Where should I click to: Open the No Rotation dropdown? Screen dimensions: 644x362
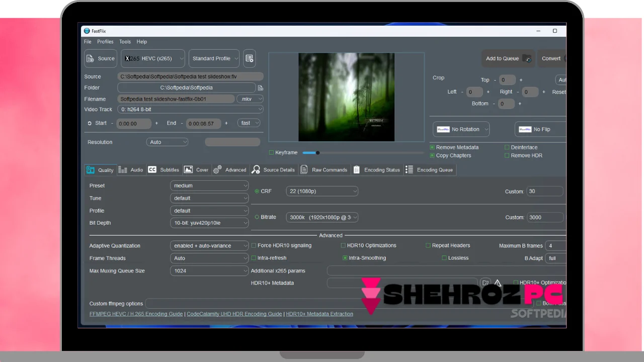coord(461,129)
